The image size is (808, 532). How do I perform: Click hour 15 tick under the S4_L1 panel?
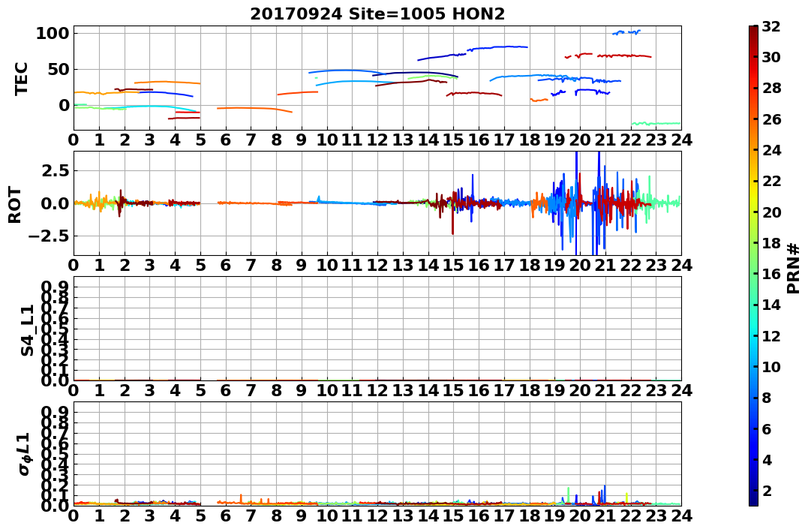(x=453, y=390)
